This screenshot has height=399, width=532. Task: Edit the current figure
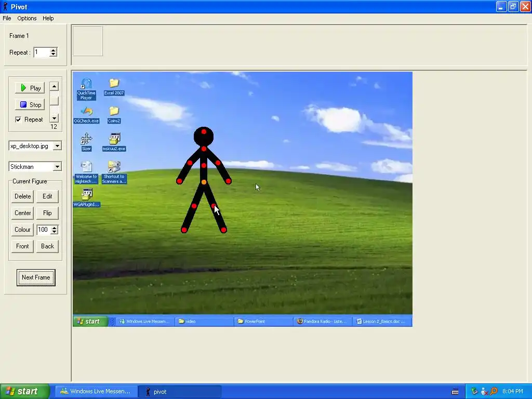click(47, 196)
